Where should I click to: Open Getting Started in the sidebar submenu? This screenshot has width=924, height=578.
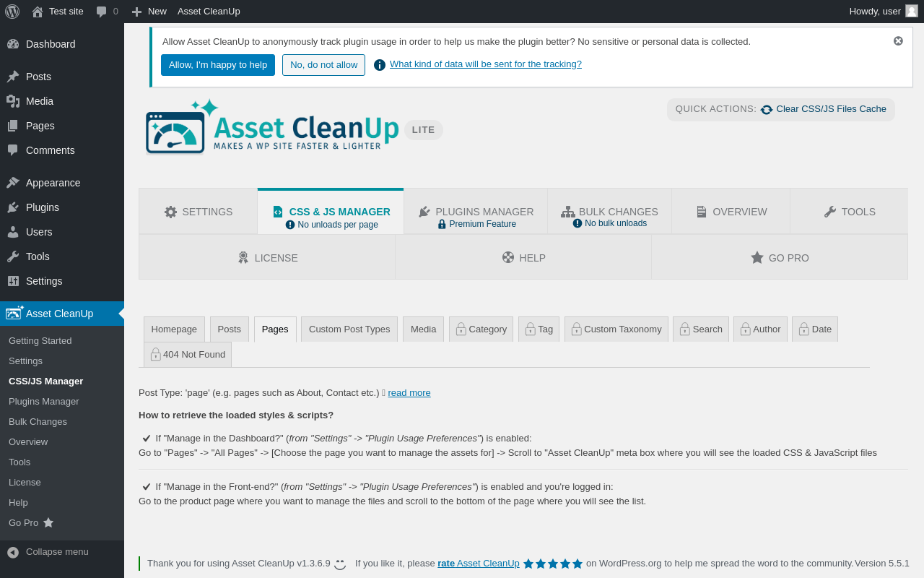(62, 341)
